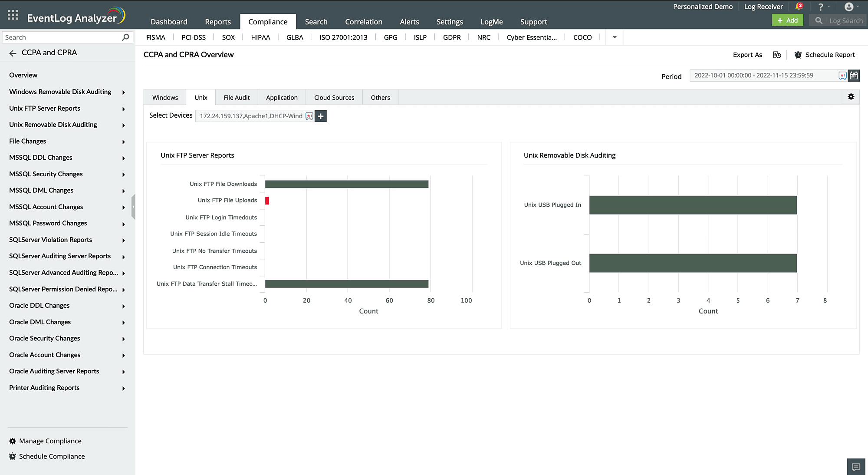Viewport: 868px width, 475px height.
Task: Click the export history icon
Action: (777, 55)
